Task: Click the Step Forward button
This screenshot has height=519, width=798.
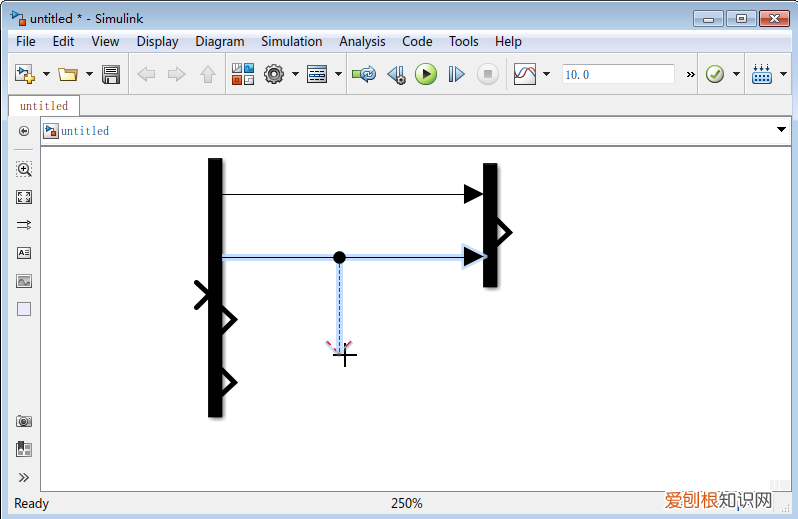Action: click(456, 74)
